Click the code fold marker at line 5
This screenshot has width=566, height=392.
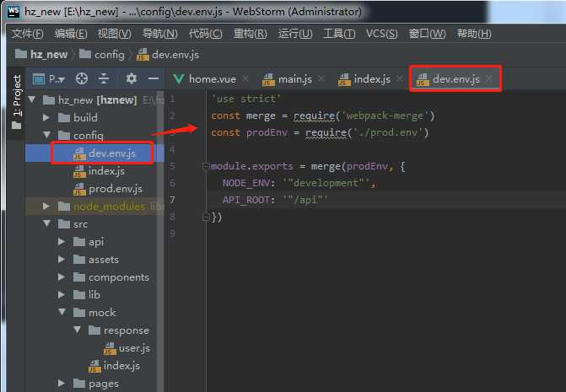(x=206, y=166)
